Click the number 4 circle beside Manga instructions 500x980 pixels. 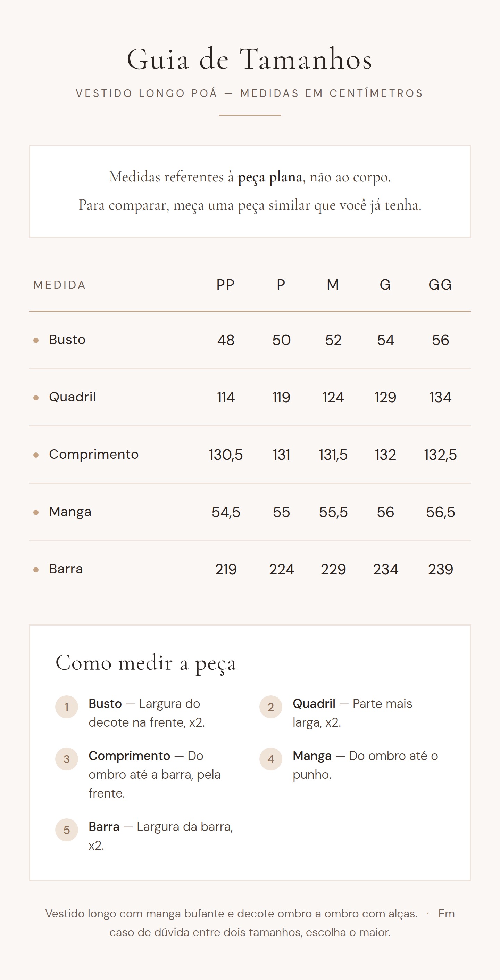pyautogui.click(x=271, y=759)
